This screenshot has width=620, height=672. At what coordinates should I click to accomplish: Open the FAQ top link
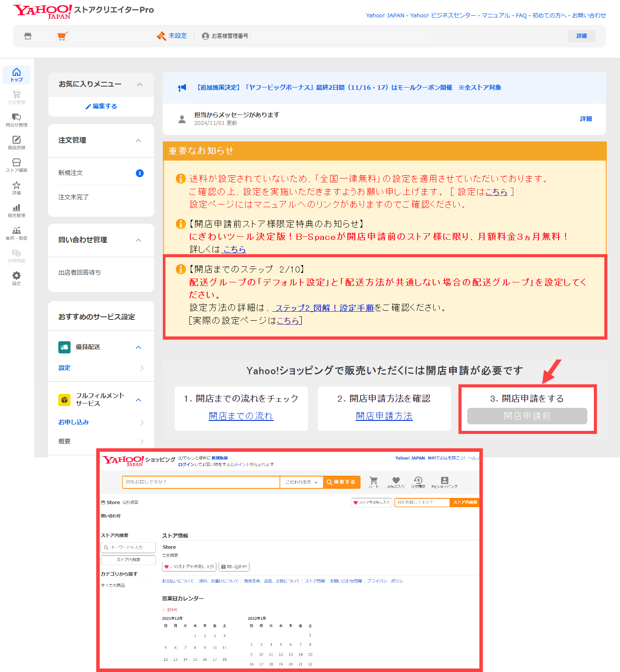(x=521, y=15)
